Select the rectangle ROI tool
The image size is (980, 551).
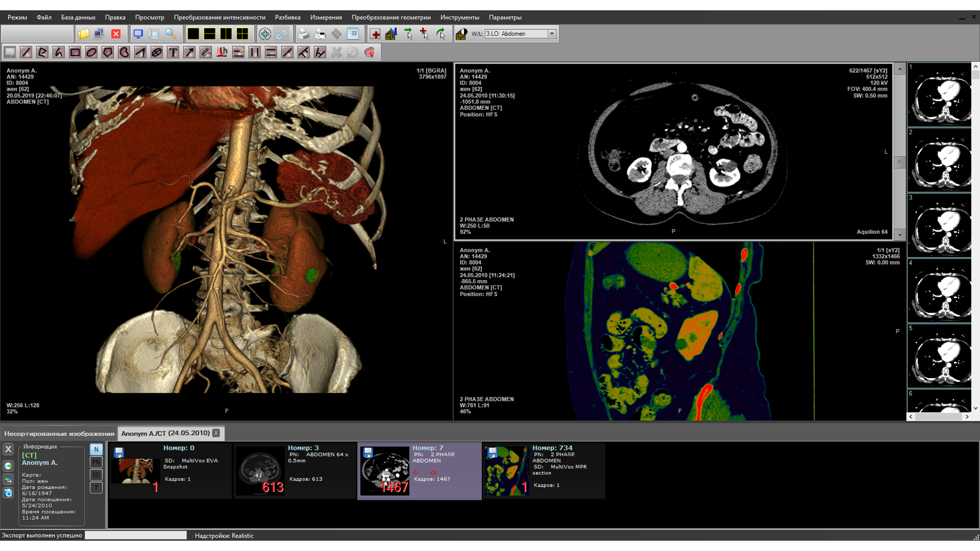(x=75, y=52)
